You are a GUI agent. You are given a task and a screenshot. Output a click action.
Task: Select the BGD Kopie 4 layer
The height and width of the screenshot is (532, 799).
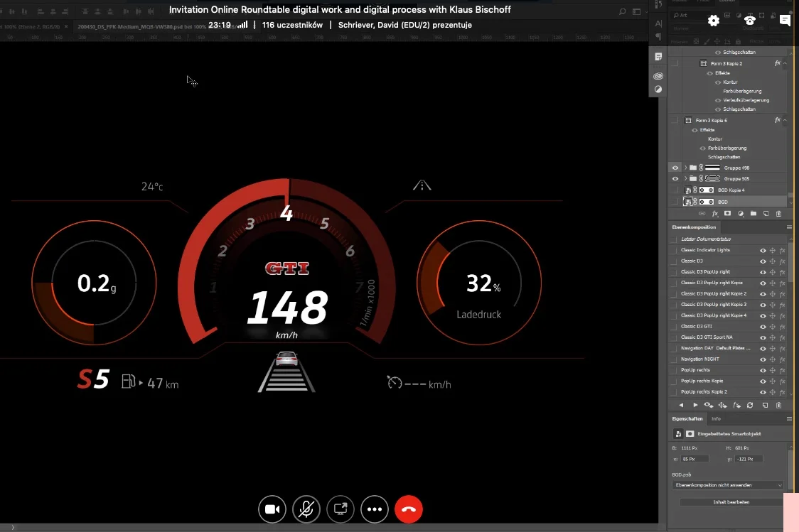click(729, 190)
